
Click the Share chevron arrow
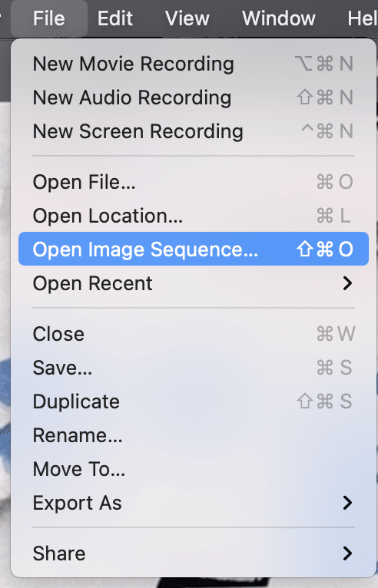pos(347,553)
